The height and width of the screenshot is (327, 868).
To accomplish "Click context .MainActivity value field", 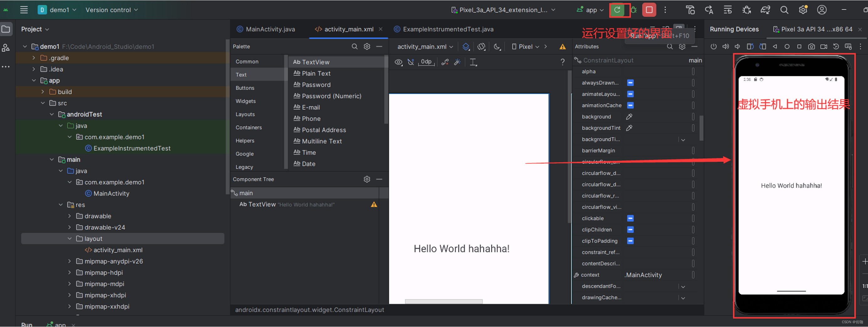I will tap(656, 275).
